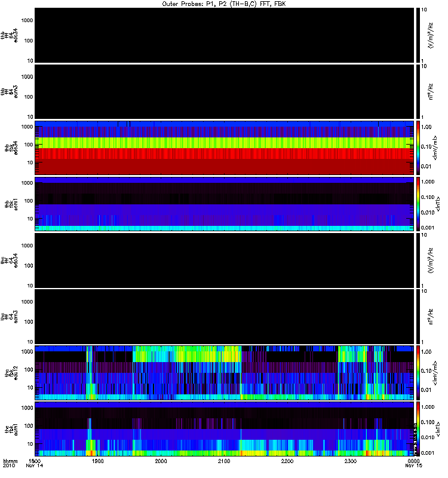Click the "0.001" value on thc fbk scm1 color bar

point(428,453)
